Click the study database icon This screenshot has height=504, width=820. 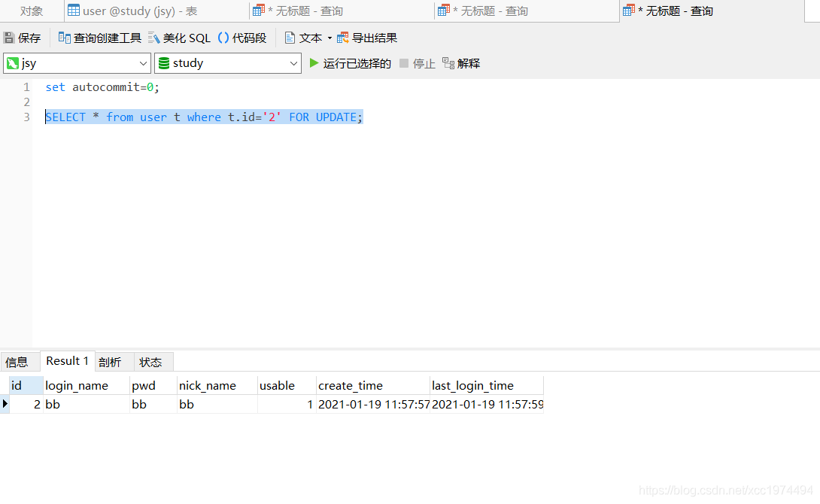tap(164, 63)
